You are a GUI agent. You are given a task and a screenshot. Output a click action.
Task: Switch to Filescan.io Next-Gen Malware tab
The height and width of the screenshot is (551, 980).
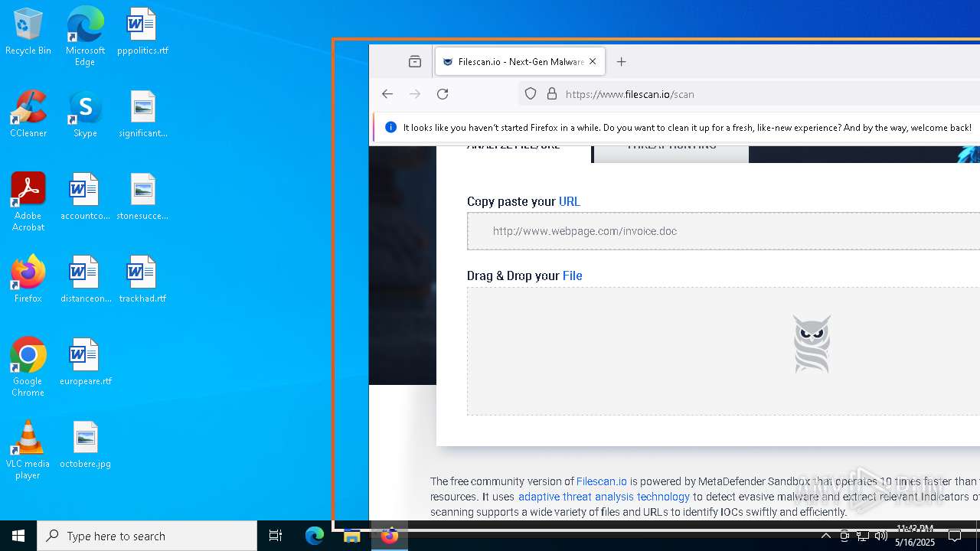[x=520, y=62]
